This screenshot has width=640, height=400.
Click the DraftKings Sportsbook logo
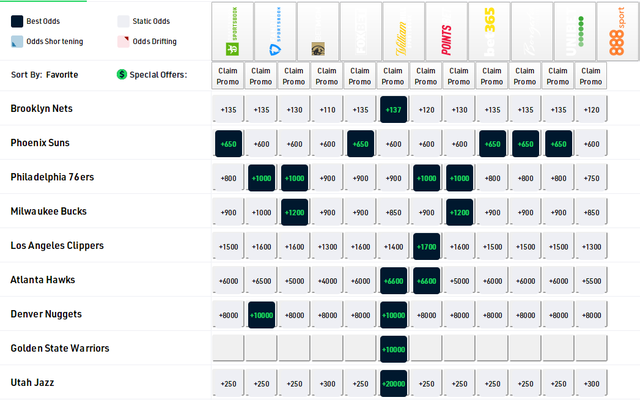click(232, 29)
